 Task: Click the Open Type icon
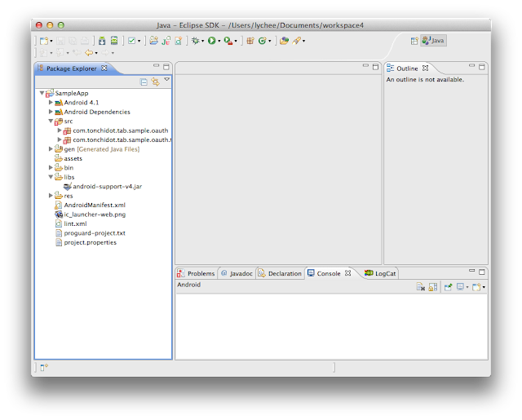click(284, 41)
